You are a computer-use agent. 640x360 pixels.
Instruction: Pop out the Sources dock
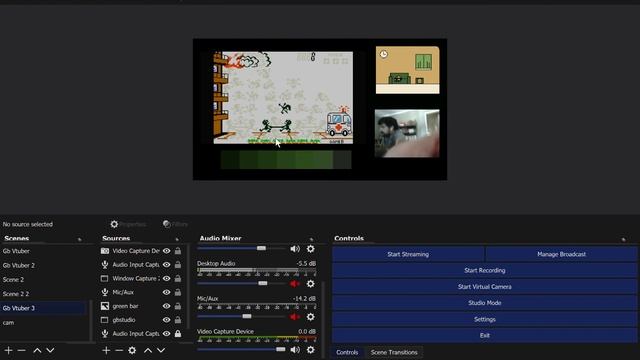tap(177, 239)
